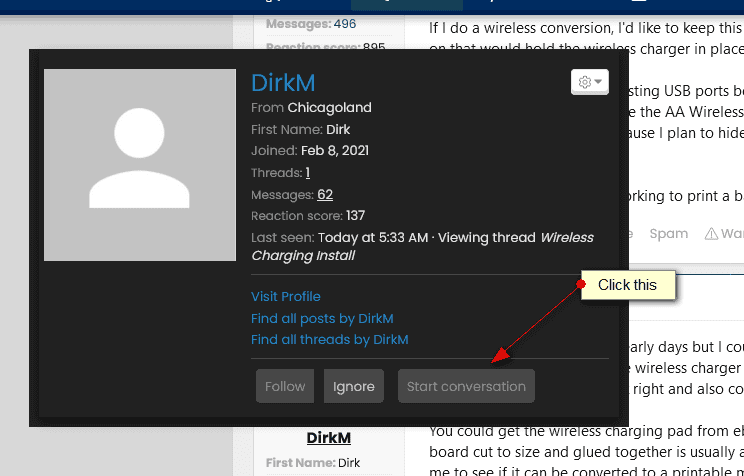Click the Spam action under the post
Image resolution: width=744 pixels, height=476 pixels.
click(x=669, y=233)
